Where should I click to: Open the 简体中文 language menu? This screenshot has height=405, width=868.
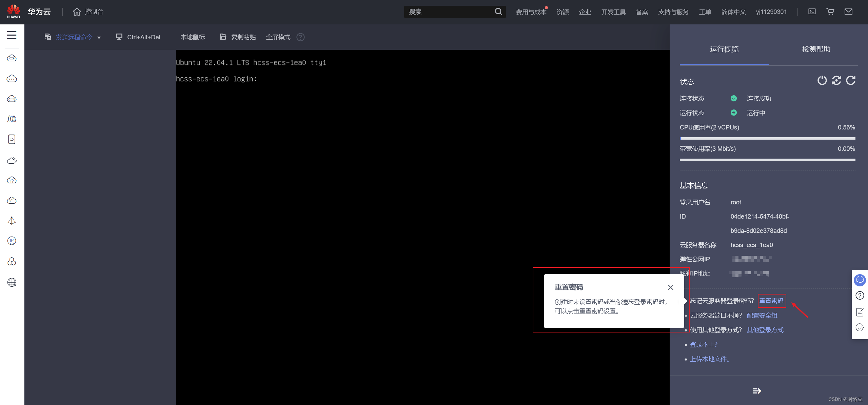pos(733,12)
